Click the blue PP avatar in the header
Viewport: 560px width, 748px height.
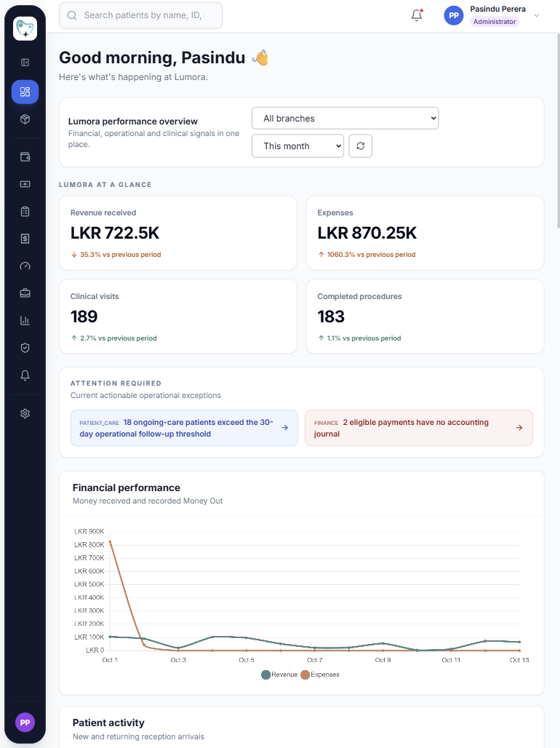click(x=454, y=15)
